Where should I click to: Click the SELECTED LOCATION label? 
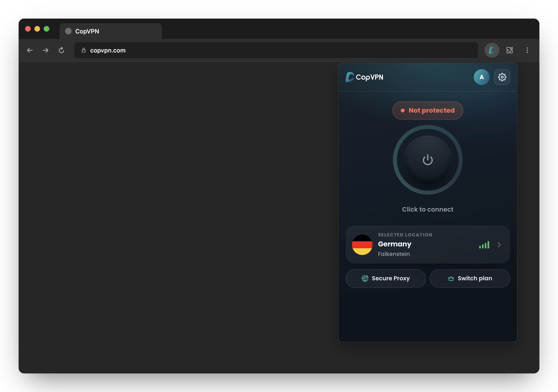[405, 235]
